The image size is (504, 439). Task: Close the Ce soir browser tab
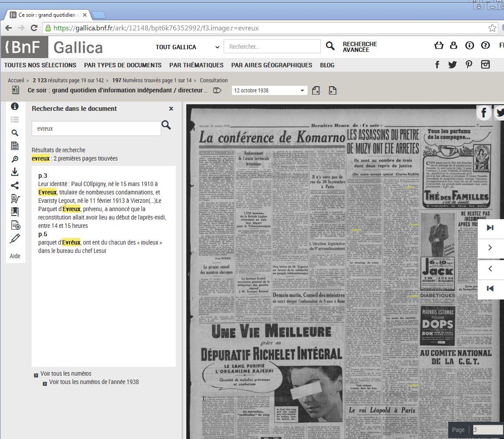click(x=85, y=15)
